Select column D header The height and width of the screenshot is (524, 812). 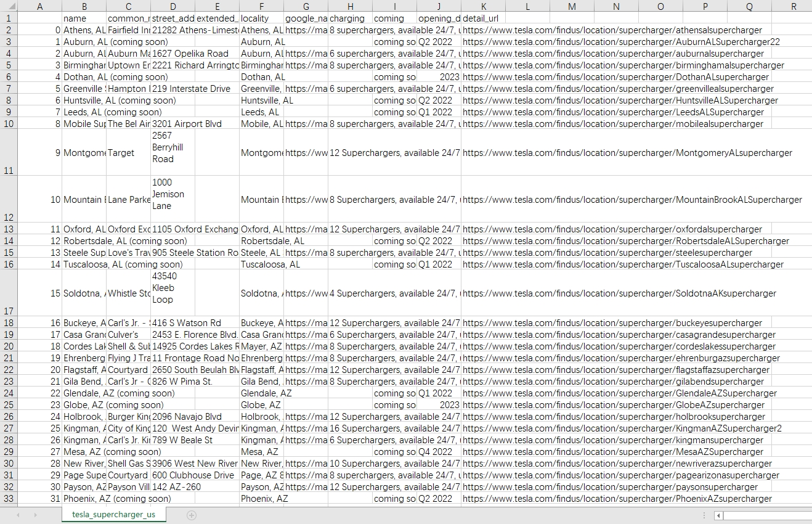pos(173,7)
